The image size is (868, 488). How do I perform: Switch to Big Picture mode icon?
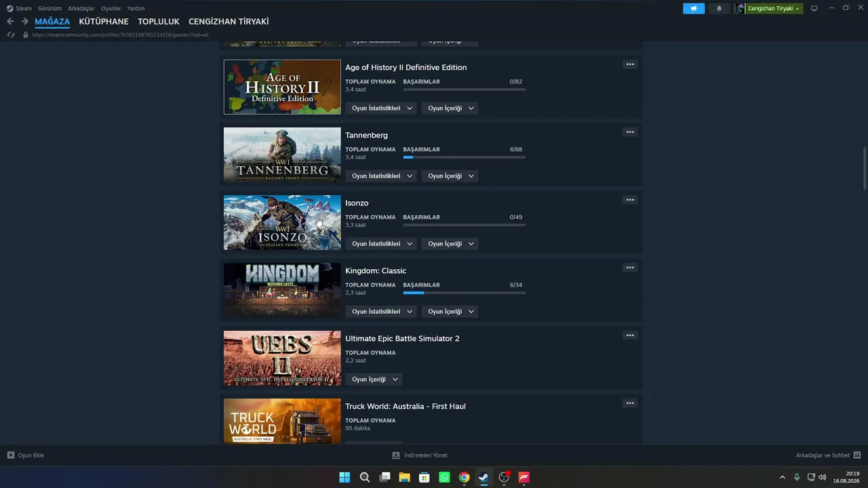click(x=814, y=8)
